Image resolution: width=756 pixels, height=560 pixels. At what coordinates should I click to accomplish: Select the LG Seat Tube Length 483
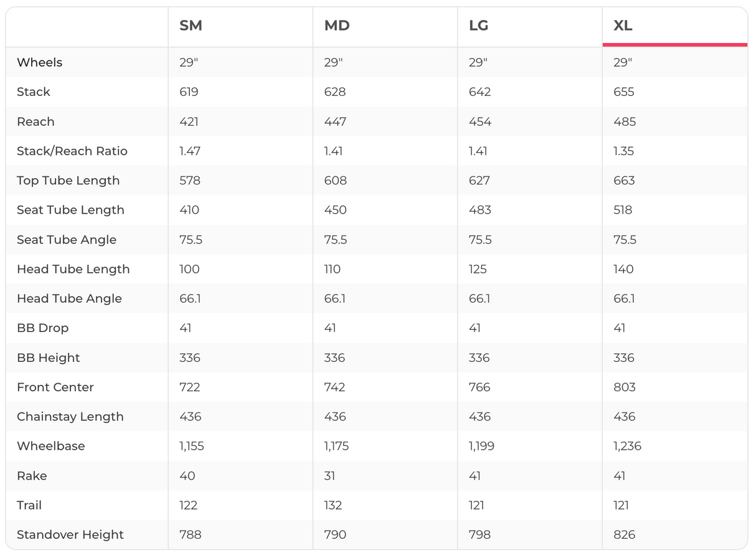[x=480, y=210]
